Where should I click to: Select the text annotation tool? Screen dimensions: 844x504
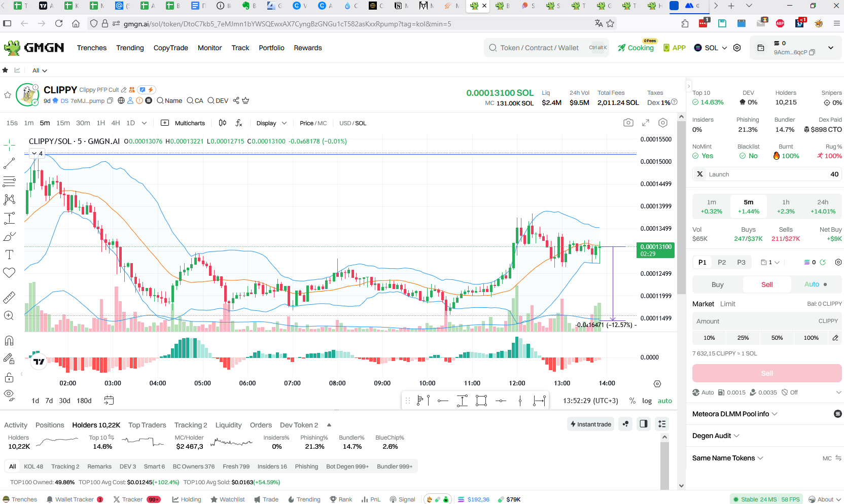[9, 255]
